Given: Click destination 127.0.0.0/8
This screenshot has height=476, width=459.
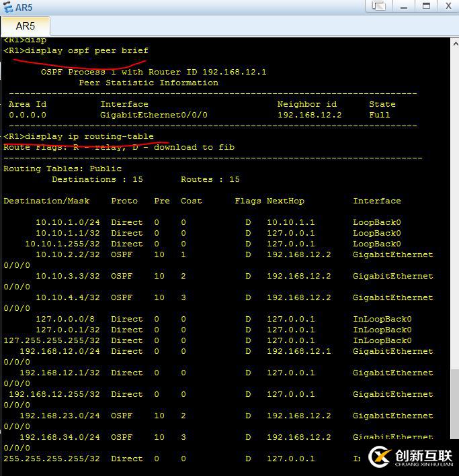Looking at the screenshot, I should [x=65, y=319].
